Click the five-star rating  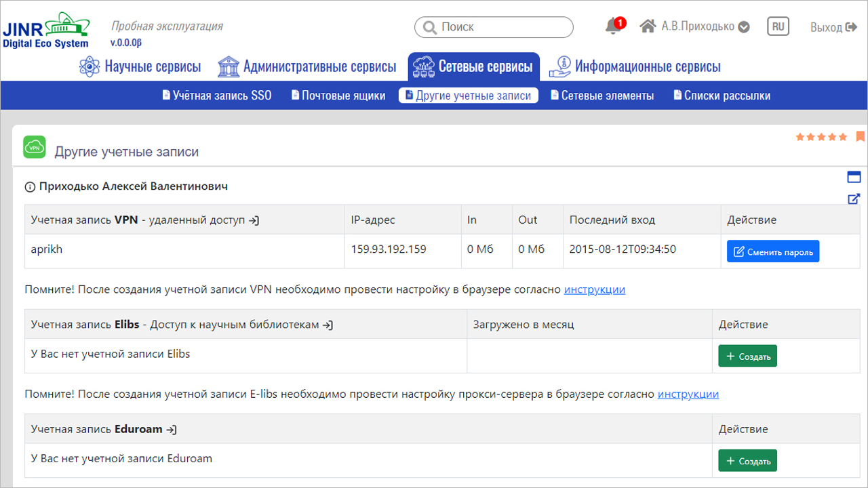coord(821,137)
